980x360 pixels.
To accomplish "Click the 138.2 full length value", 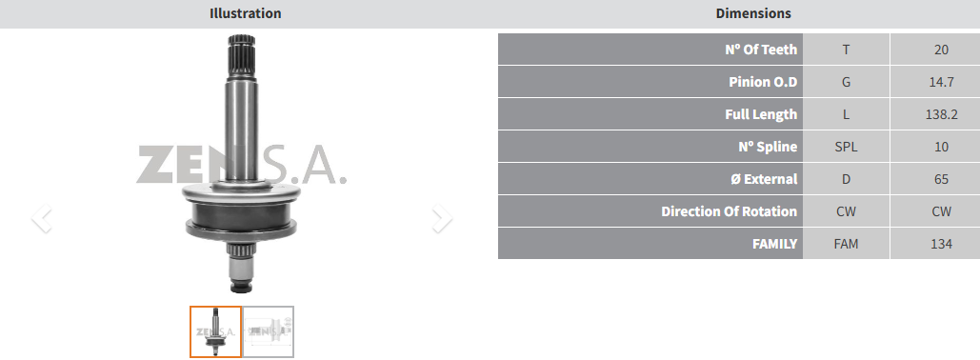I will [941, 114].
